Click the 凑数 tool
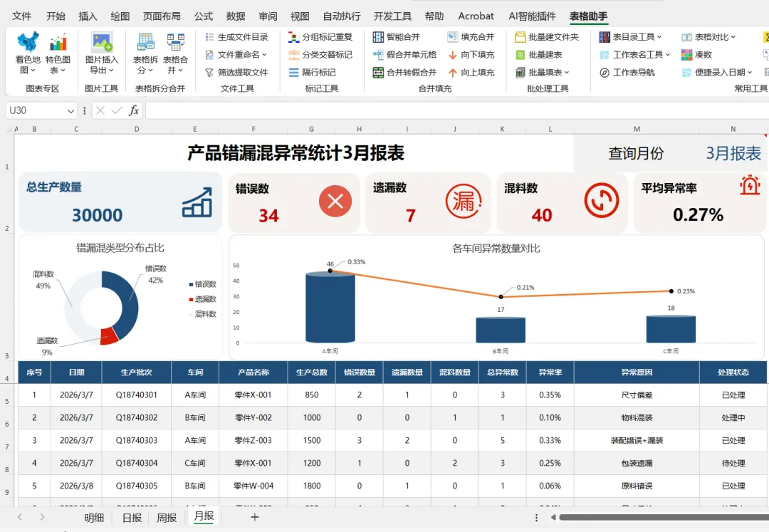 tap(696, 54)
